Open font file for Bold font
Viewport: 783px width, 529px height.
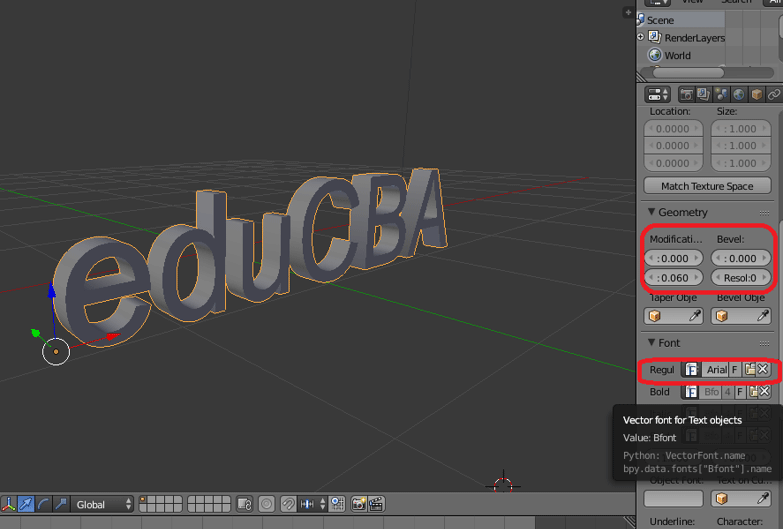tap(753, 392)
